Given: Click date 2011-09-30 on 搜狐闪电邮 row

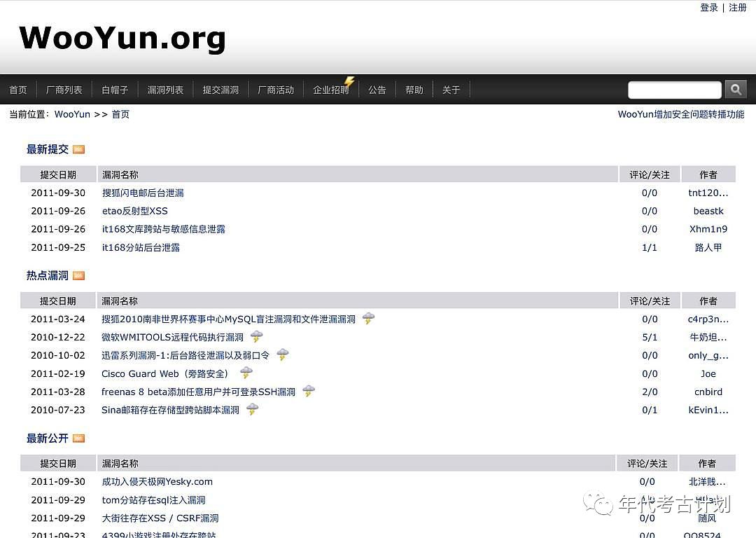Looking at the screenshot, I should pyautogui.click(x=58, y=193).
